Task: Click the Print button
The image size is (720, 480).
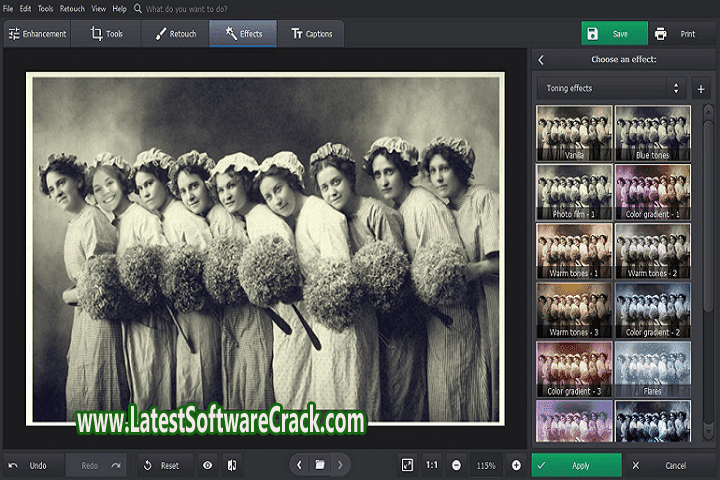Action: point(676,34)
